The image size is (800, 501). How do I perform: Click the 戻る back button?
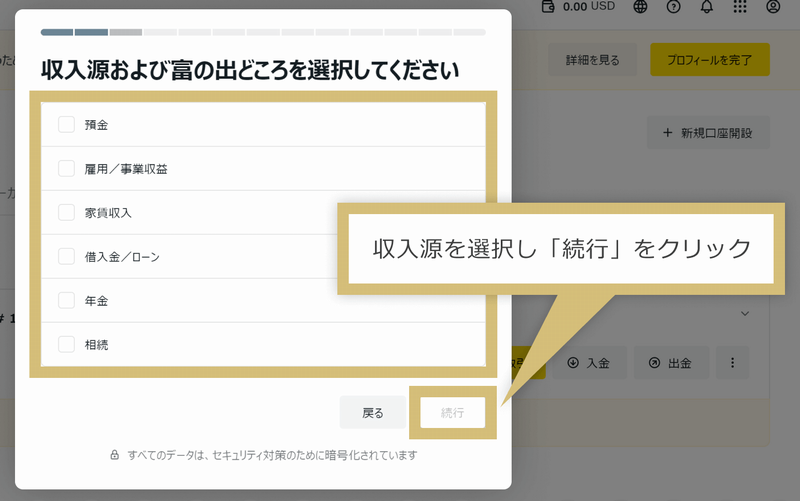(373, 412)
